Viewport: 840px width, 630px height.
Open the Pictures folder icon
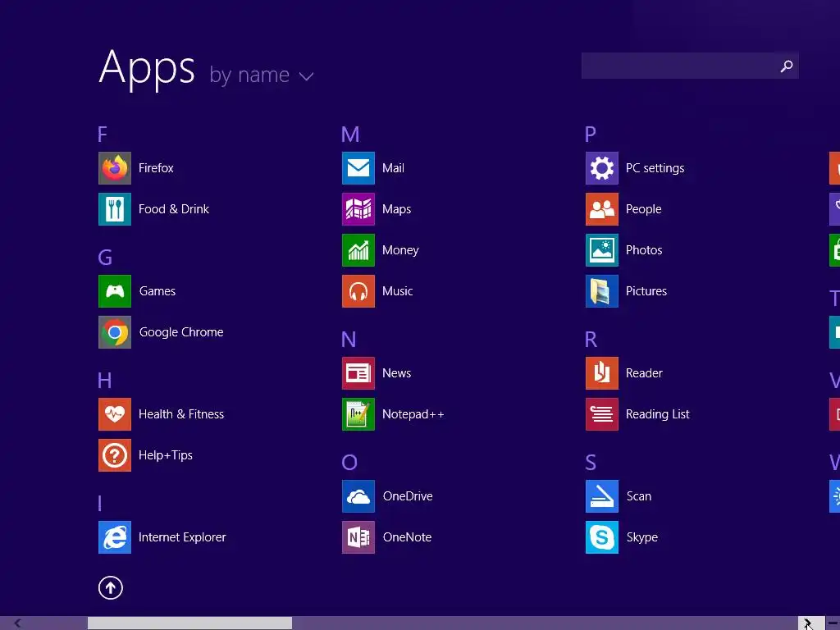pos(602,291)
